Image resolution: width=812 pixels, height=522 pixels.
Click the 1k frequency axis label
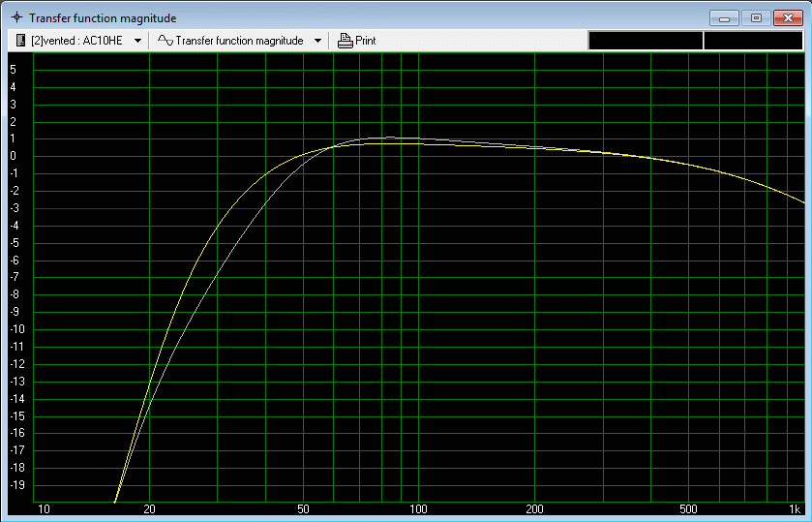[x=795, y=509]
